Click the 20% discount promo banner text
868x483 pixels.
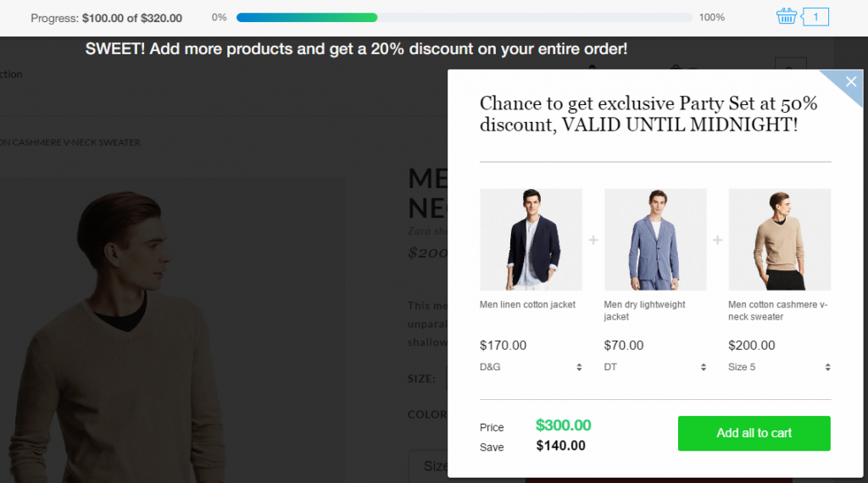pos(356,49)
